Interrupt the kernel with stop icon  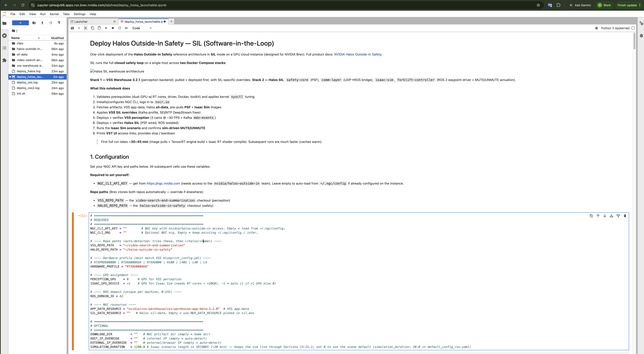coord(113,28)
